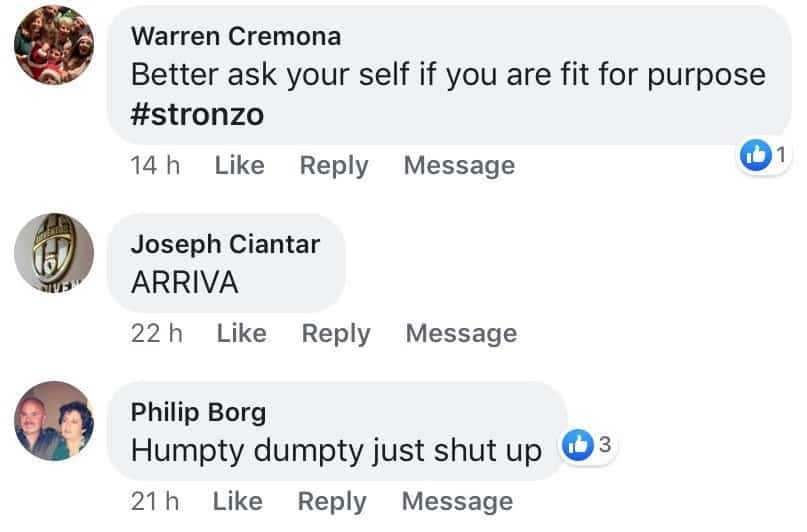Open the Philip Borg name link
Screen dimensions: 807x532
click(x=198, y=413)
